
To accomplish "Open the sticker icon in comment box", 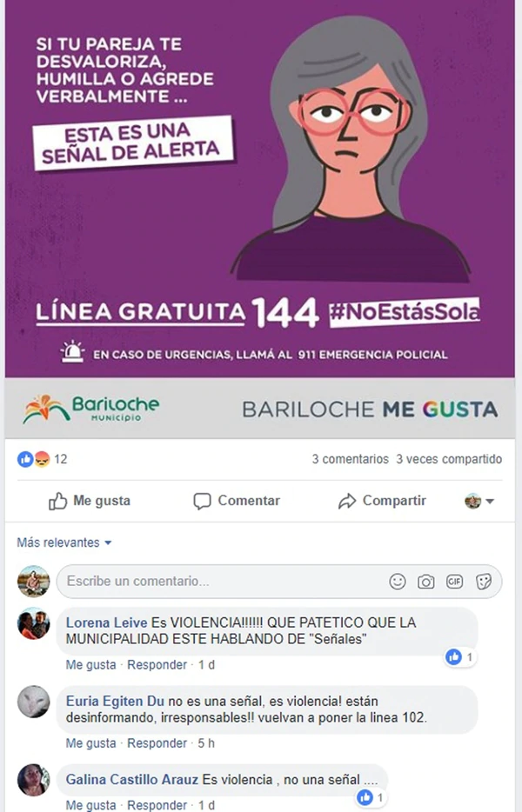I will pos(483,582).
